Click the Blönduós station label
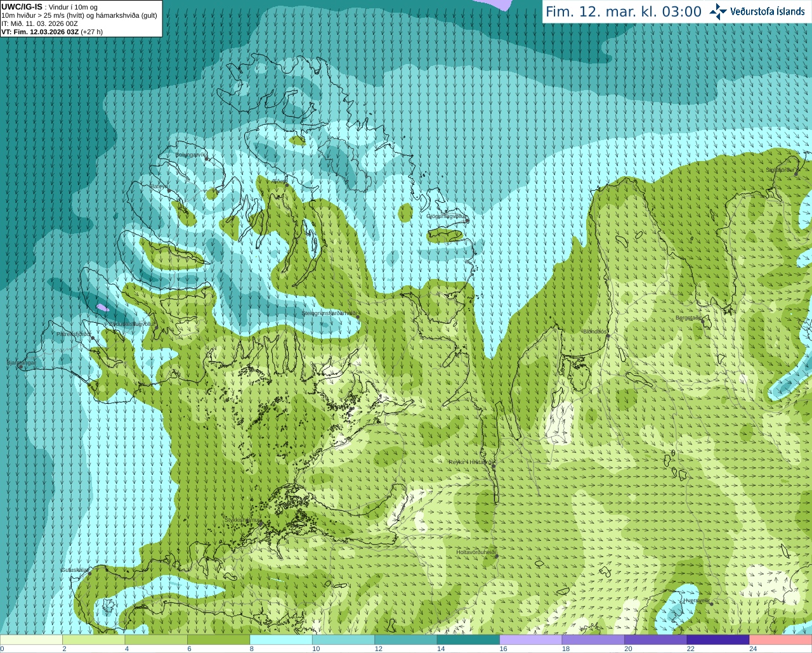 pos(594,332)
